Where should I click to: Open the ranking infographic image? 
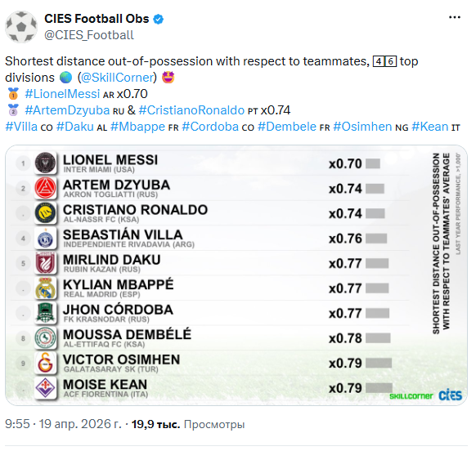tap(236, 275)
